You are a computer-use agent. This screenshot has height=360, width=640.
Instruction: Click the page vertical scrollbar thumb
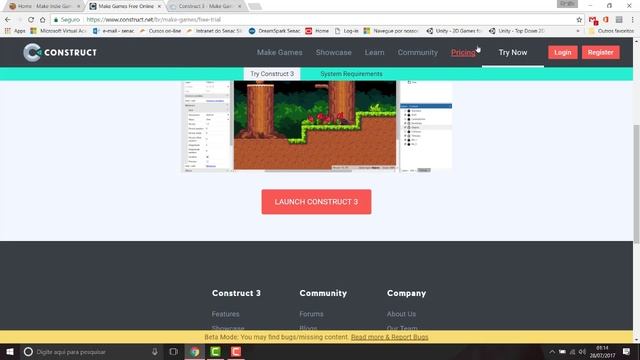tap(636, 184)
